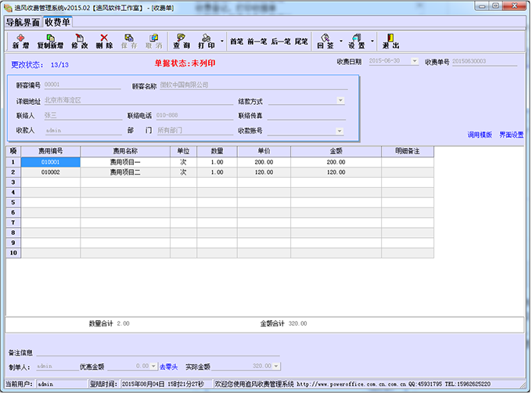Click the 退出 (Exit) toolbar icon
The height and width of the screenshot is (393, 532).
coord(391,41)
